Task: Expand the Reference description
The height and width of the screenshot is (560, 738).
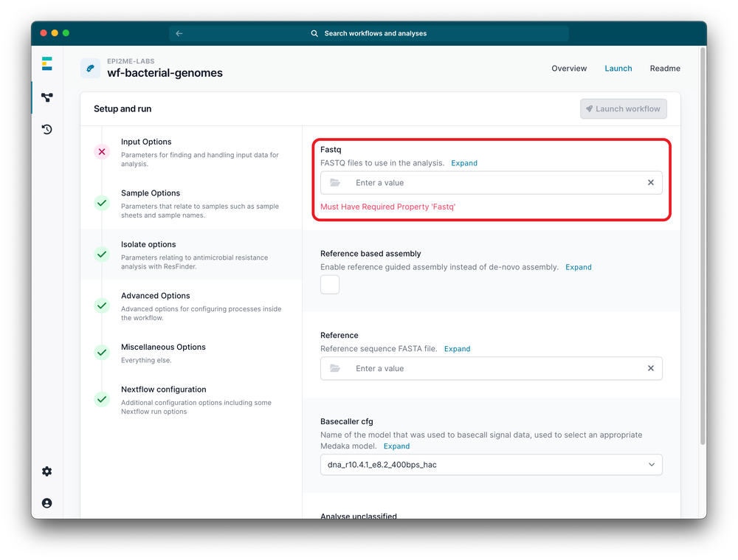Action: (457, 349)
